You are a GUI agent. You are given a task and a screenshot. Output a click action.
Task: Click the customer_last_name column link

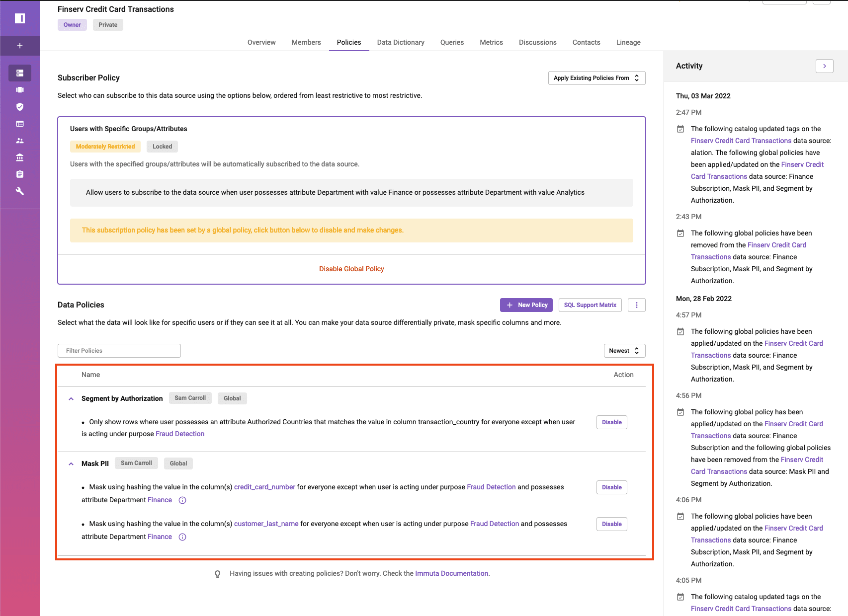point(266,524)
